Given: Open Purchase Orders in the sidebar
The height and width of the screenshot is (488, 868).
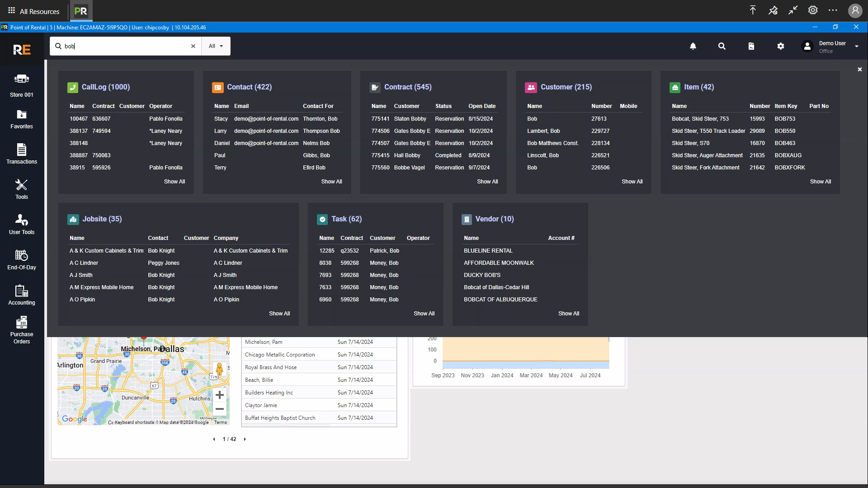Looking at the screenshot, I should pyautogui.click(x=22, y=330).
